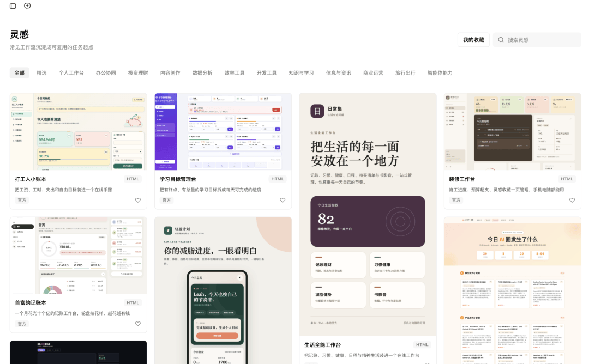The height and width of the screenshot is (364, 589).
Task: Switch to the 商业运营 tab
Action: tap(373, 73)
